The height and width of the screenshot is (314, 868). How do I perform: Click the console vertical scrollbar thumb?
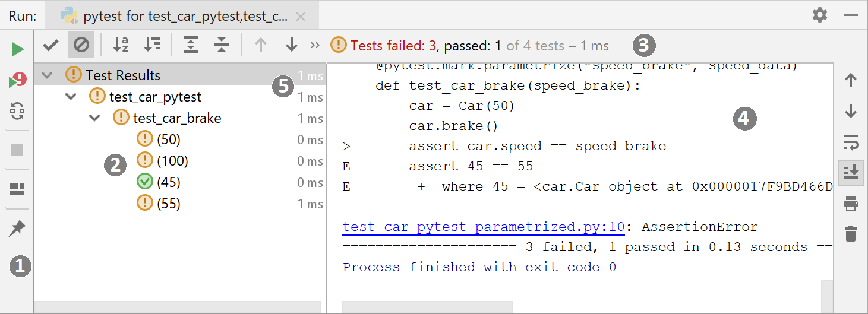point(827,297)
